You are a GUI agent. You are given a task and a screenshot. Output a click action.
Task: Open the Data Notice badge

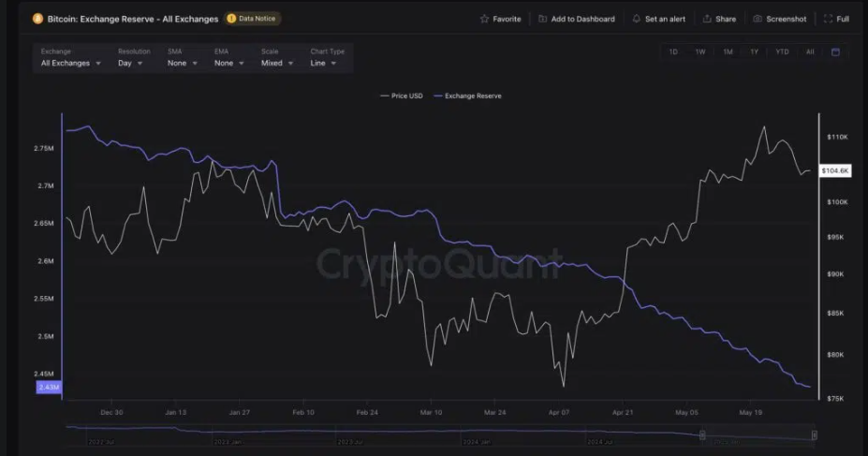point(253,19)
